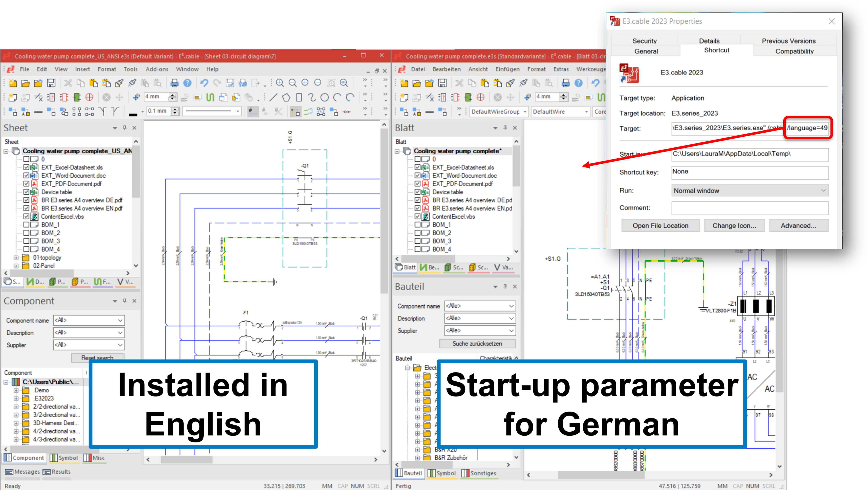Click Reset search button in Component panel

click(x=97, y=357)
